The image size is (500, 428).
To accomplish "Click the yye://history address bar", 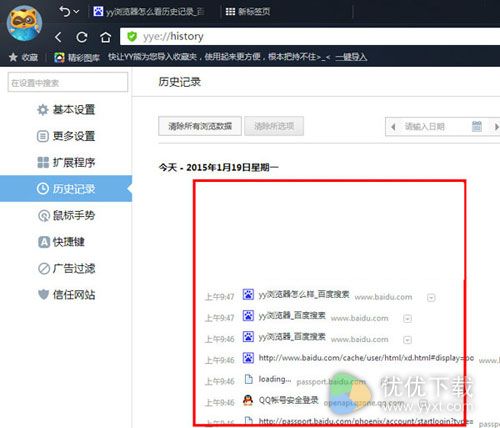I will 310,36.
